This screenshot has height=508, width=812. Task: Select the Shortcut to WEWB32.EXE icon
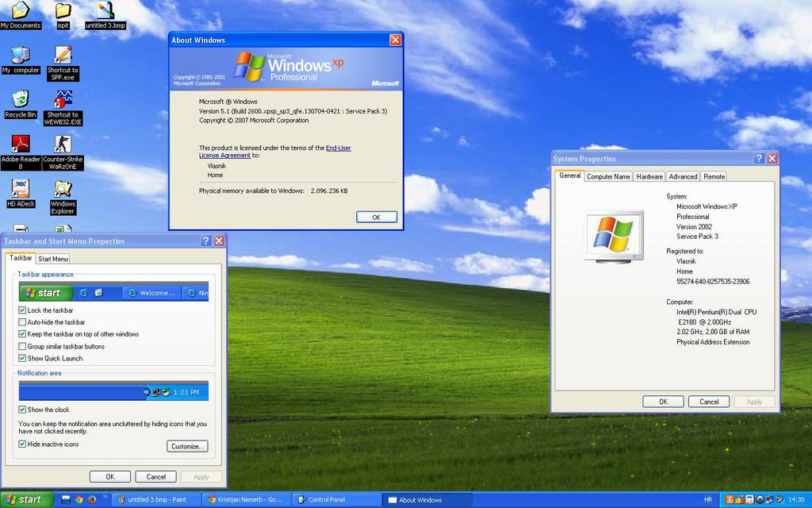pyautogui.click(x=63, y=108)
